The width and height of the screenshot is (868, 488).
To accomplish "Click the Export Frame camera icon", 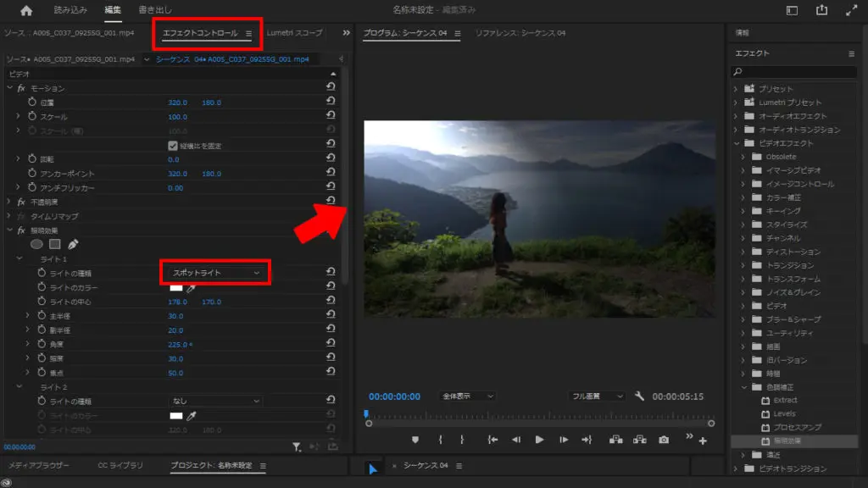I will [664, 440].
